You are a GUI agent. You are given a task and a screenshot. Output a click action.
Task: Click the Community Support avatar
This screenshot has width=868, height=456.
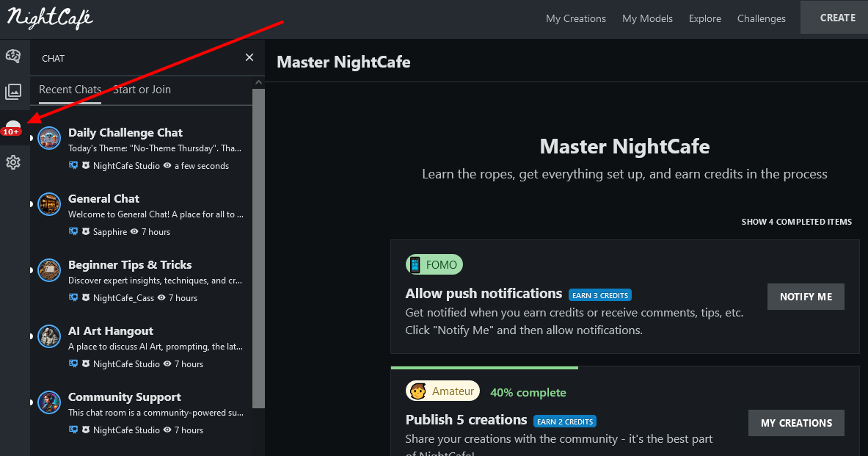49,402
